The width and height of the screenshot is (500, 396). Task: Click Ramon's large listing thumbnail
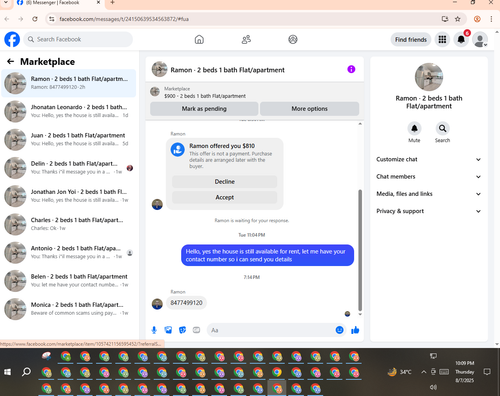pyautogui.click(x=429, y=77)
